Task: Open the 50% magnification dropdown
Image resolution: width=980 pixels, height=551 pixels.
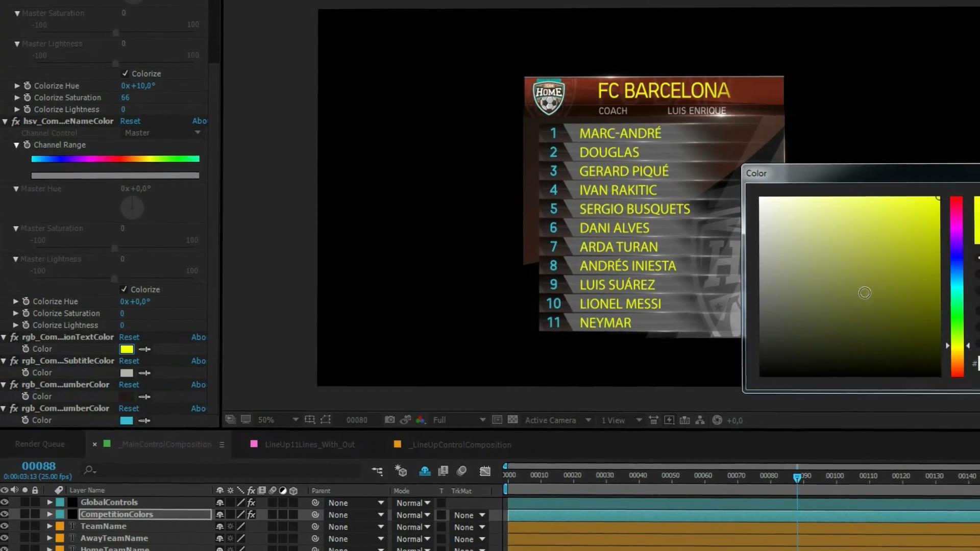Action: click(x=278, y=420)
